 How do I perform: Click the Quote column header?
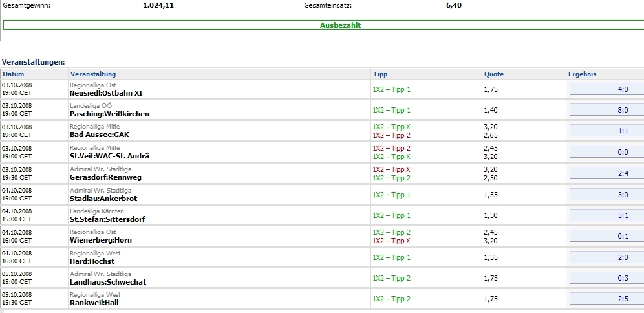pos(524,74)
